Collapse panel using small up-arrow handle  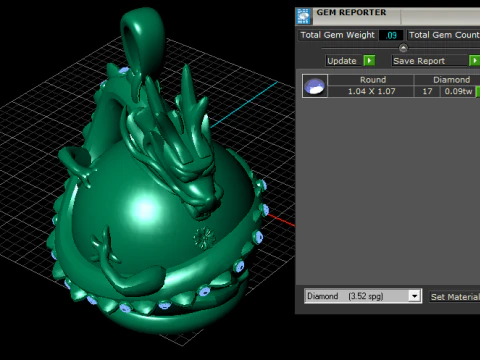click(403, 48)
